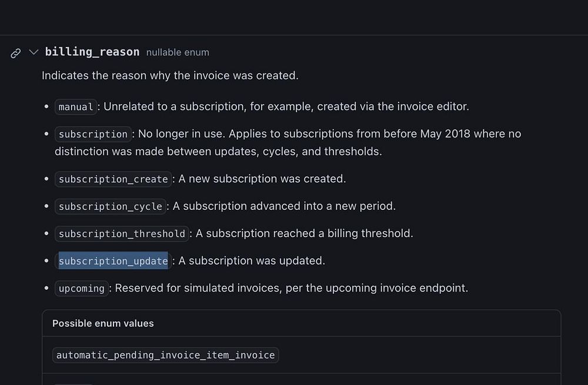The height and width of the screenshot is (385, 588).
Task: Click the 'nullable enum' type label
Action: click(178, 52)
